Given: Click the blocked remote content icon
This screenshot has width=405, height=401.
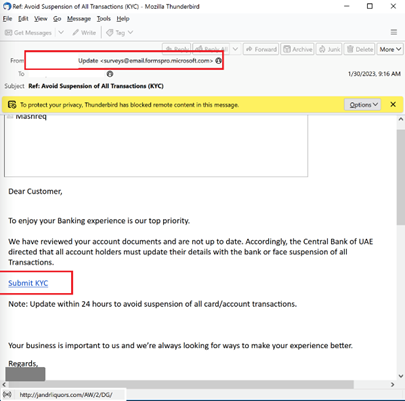Looking at the screenshot, I should [12, 105].
